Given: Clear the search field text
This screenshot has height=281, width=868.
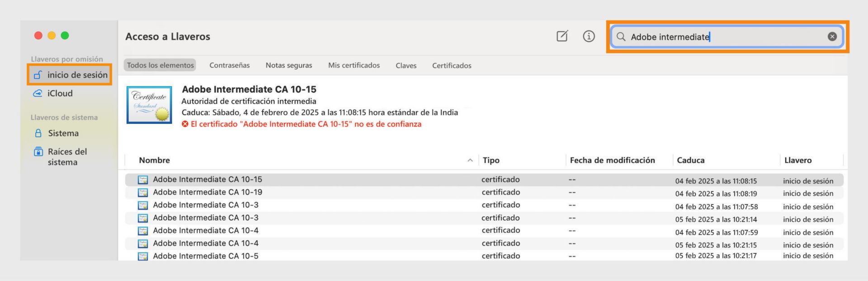Looking at the screenshot, I should coord(832,37).
